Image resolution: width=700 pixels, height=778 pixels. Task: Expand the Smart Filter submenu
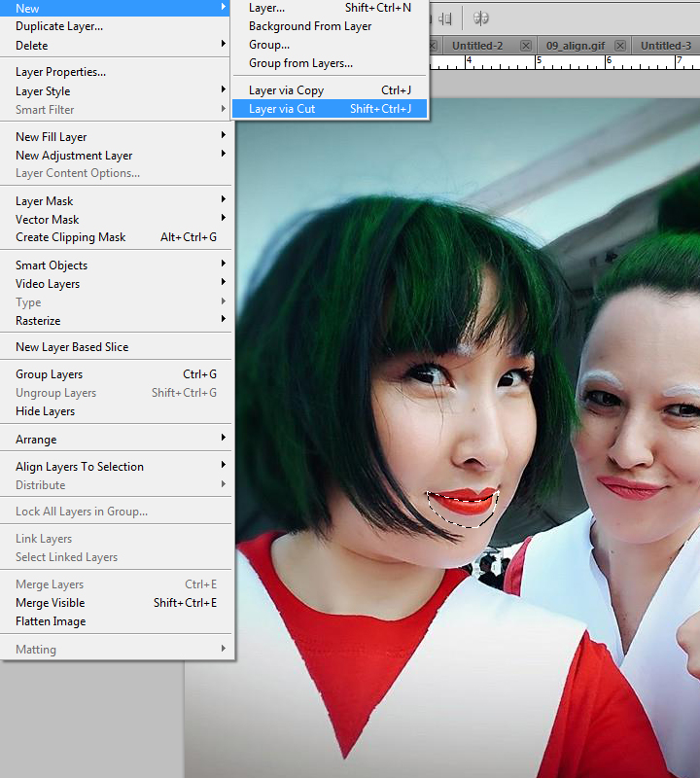(x=115, y=110)
